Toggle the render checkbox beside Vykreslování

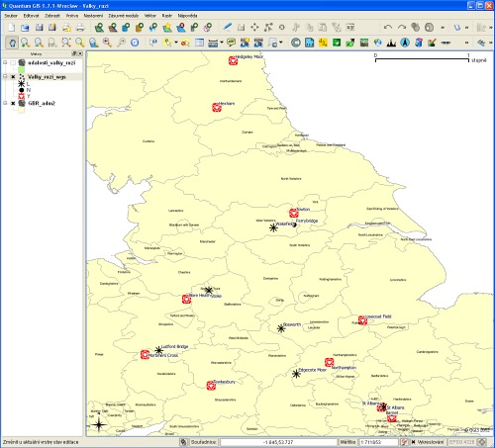[413, 442]
